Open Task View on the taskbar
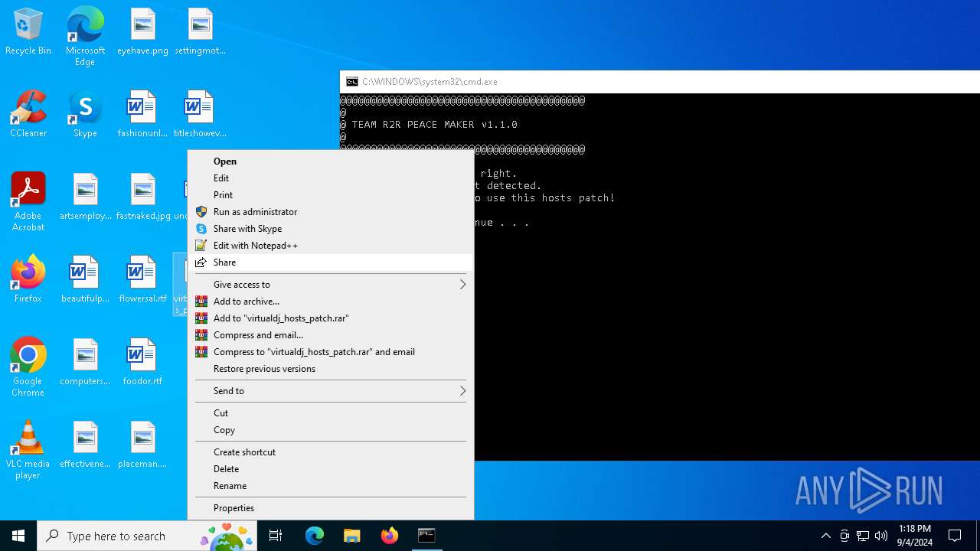Viewport: 980px width, 551px height. point(276,536)
